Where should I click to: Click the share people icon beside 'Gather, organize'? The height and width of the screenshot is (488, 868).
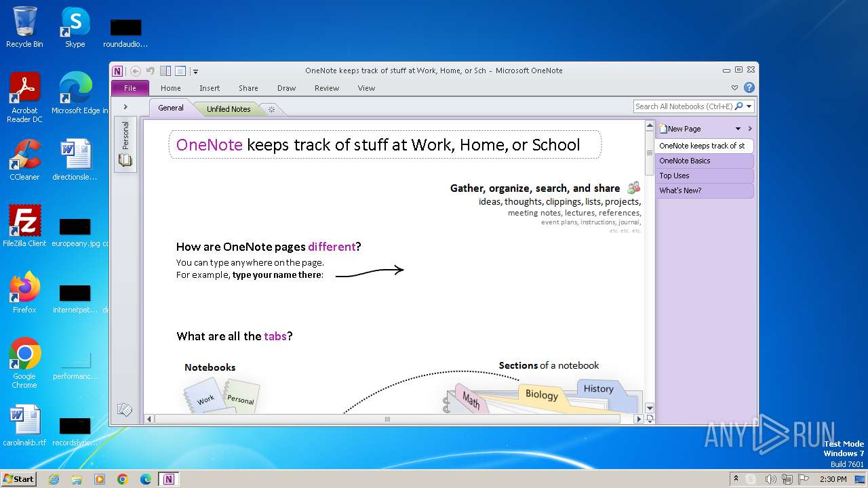click(634, 188)
